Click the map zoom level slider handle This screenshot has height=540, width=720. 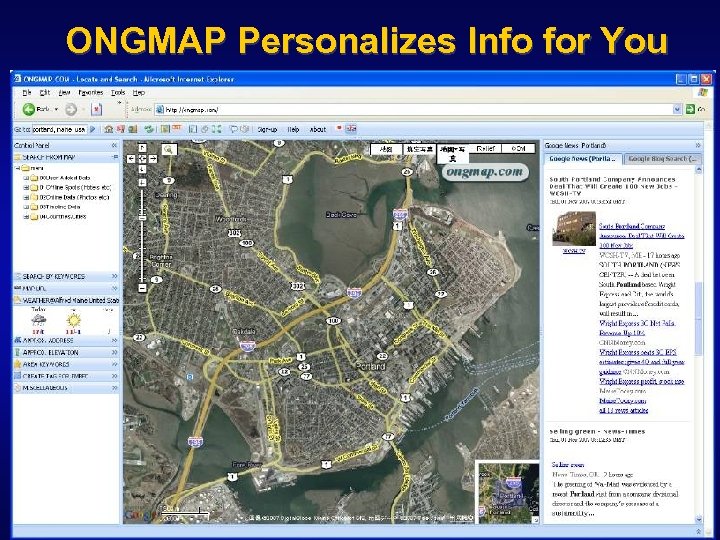click(x=142, y=217)
